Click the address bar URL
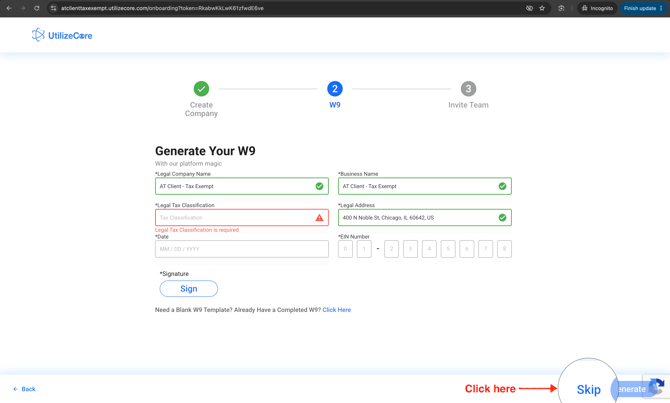This screenshot has width=670, height=403. [x=162, y=8]
